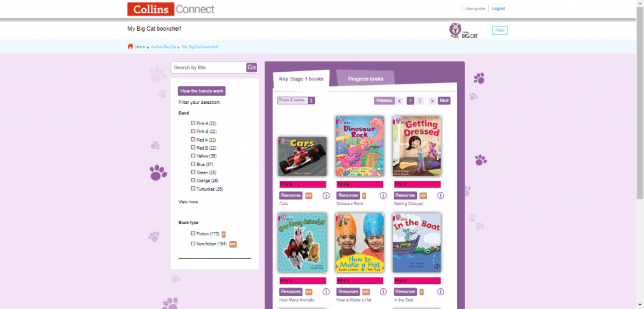The image size is (644, 309).
Task: Open Resources for Dinosaur Rock
Action: 348,196
